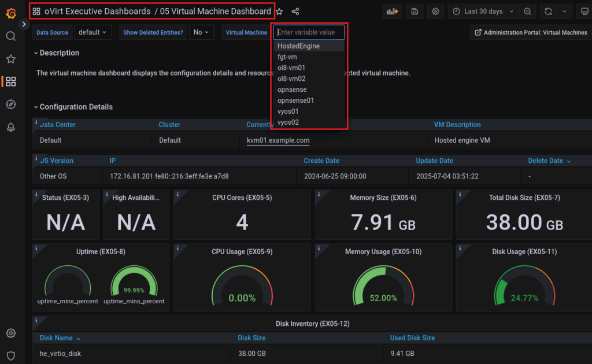This screenshot has height=364, width=592.
Task: Open Configuration gear in sidebar
Action: point(11,333)
